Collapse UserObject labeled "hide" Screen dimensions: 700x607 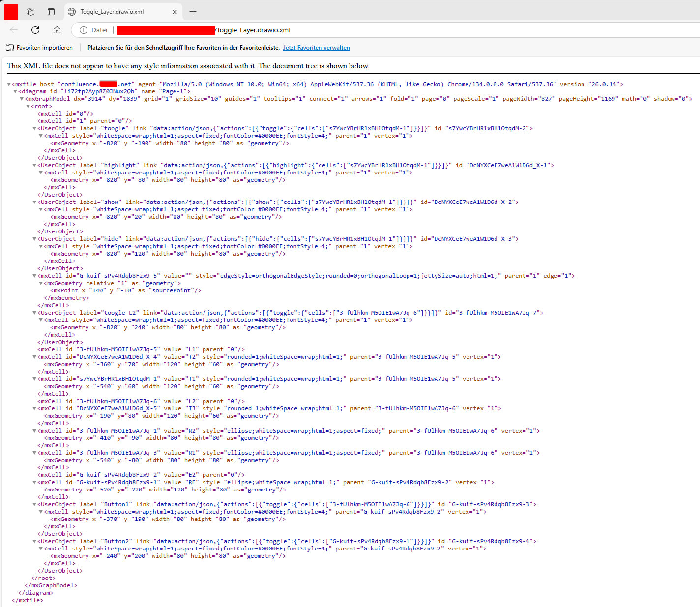[34, 239]
